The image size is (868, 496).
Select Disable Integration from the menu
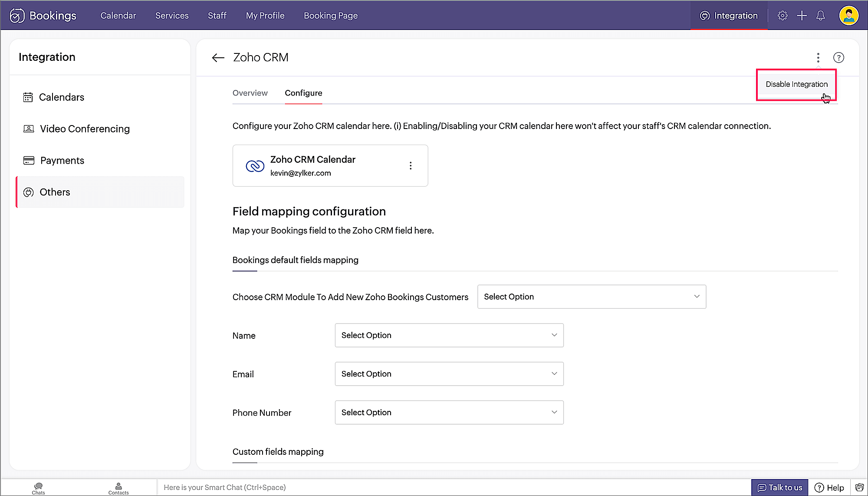(796, 84)
